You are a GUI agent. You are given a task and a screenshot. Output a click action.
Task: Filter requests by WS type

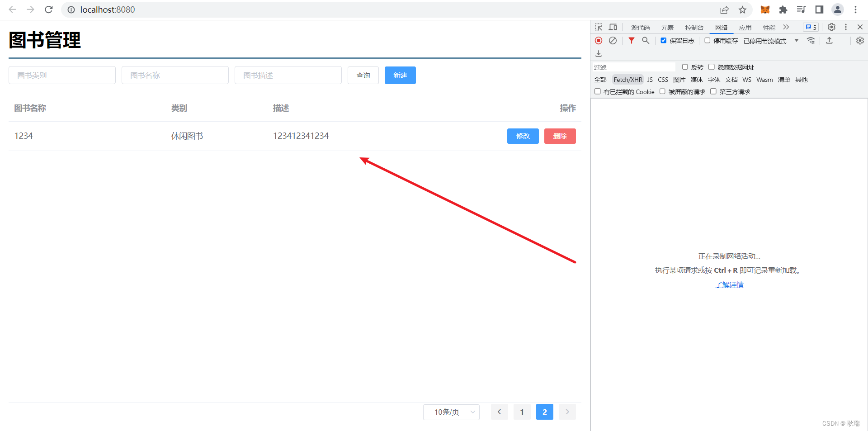747,80
